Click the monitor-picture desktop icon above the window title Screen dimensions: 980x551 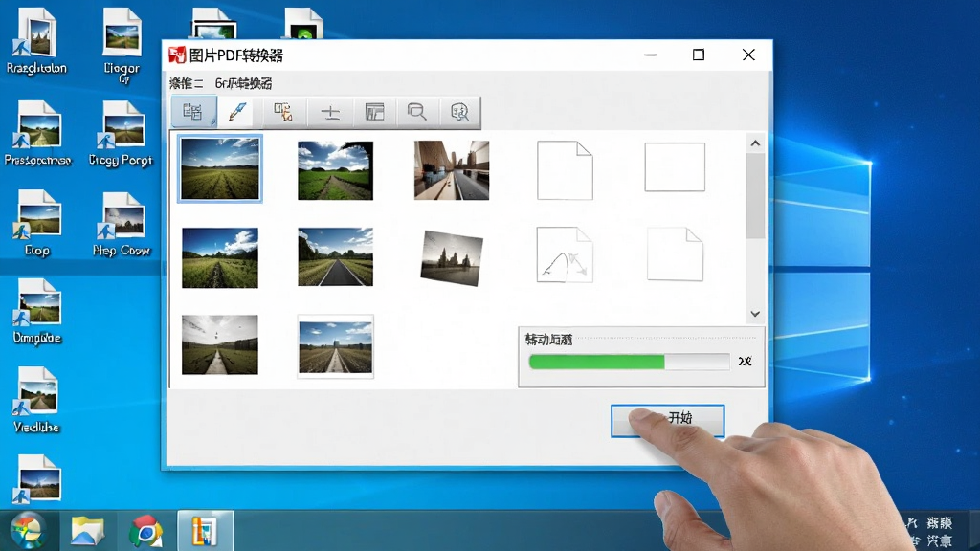(214, 24)
